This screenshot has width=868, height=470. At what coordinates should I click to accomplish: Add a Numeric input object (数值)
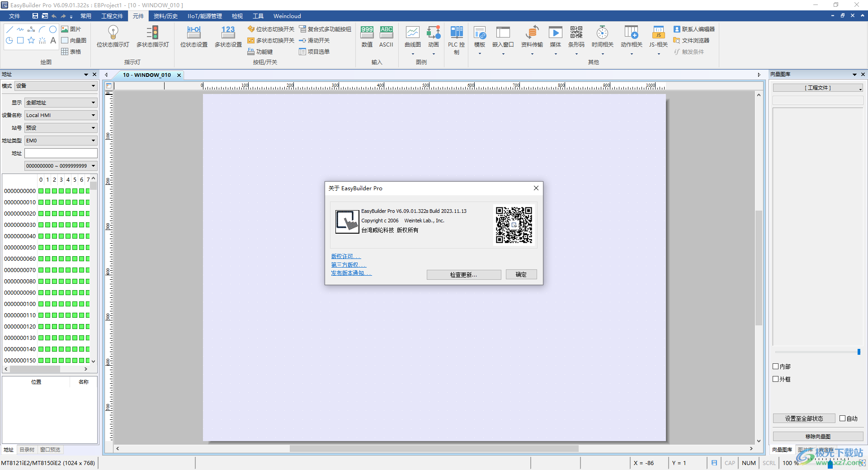pos(367,37)
